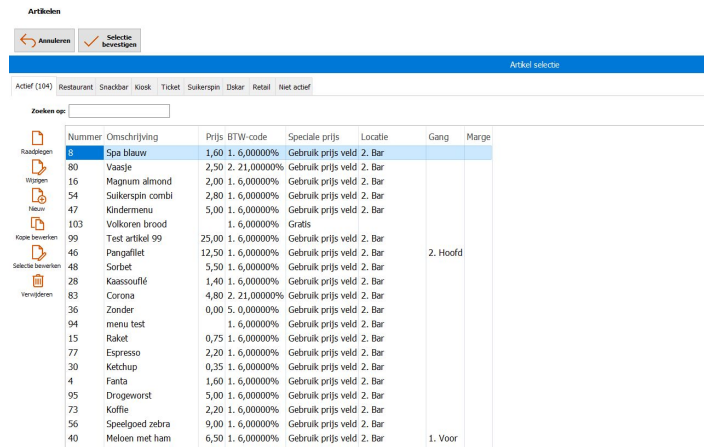This screenshot has width=719, height=447.
Task: Click the Zoeken op search field
Action: click(119, 111)
